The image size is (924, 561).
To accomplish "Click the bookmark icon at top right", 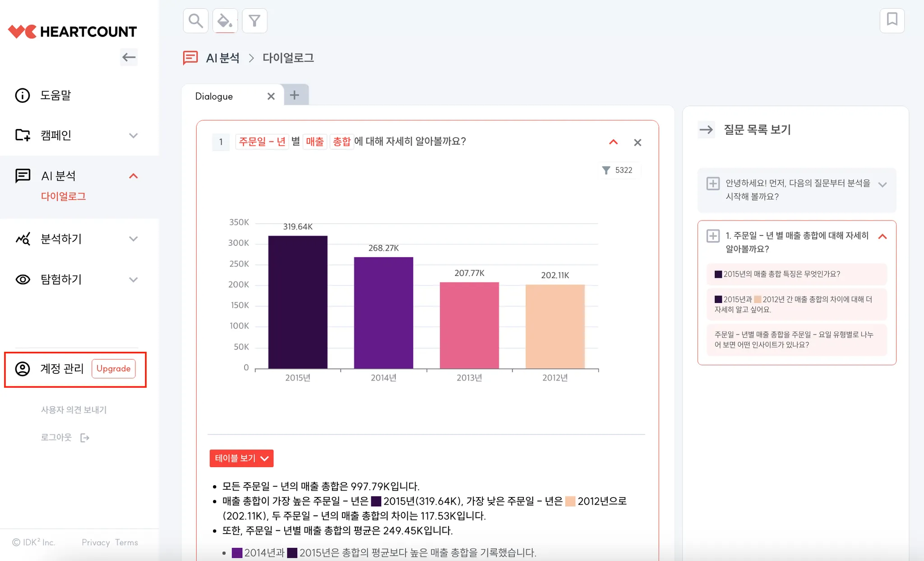I will pos(892,20).
